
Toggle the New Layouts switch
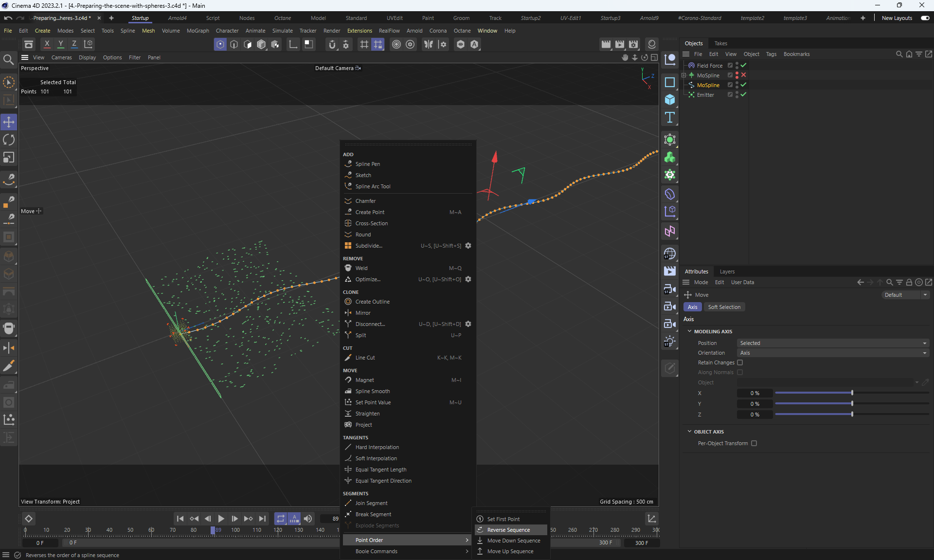coord(925,18)
